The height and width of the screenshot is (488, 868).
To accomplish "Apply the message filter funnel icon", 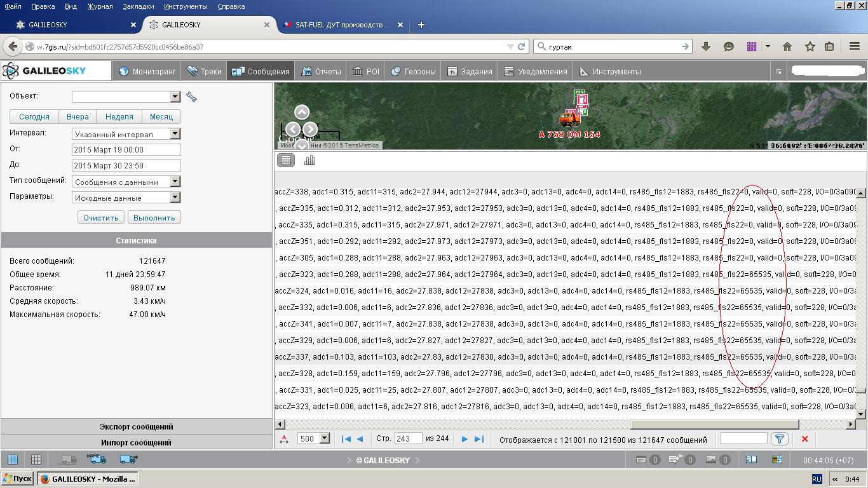I will (x=780, y=439).
